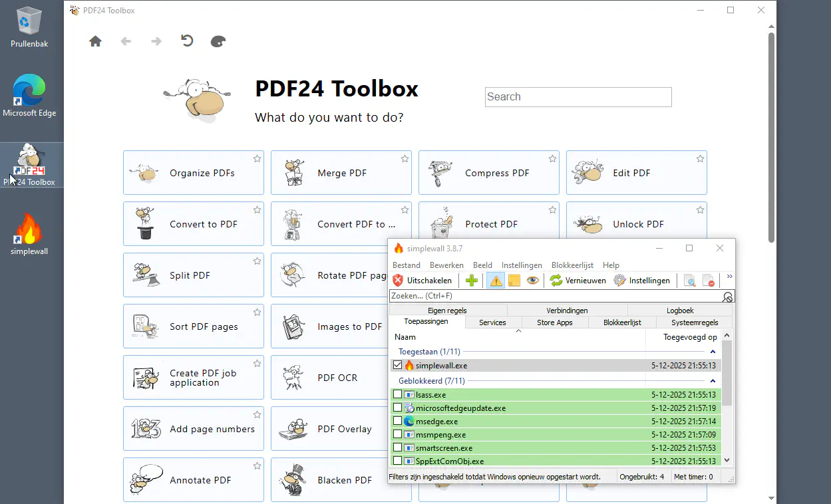Image resolution: width=831 pixels, height=504 pixels.
Task: Open the log with the magnifier document icon
Action: (689, 280)
